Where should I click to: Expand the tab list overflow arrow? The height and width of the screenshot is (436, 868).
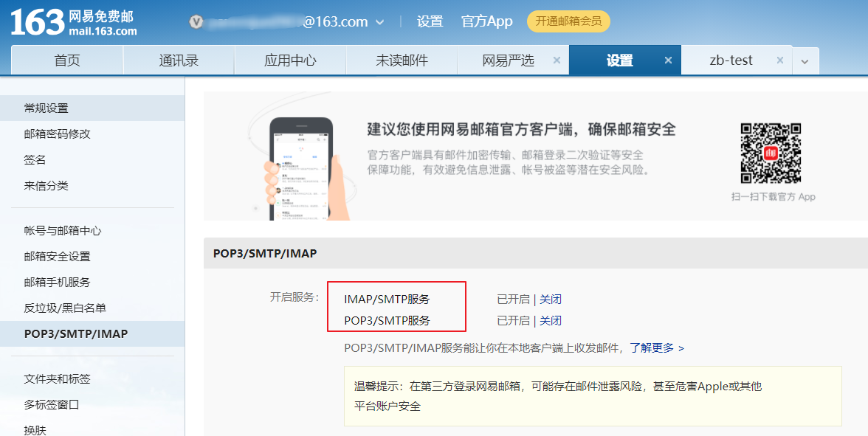point(805,61)
